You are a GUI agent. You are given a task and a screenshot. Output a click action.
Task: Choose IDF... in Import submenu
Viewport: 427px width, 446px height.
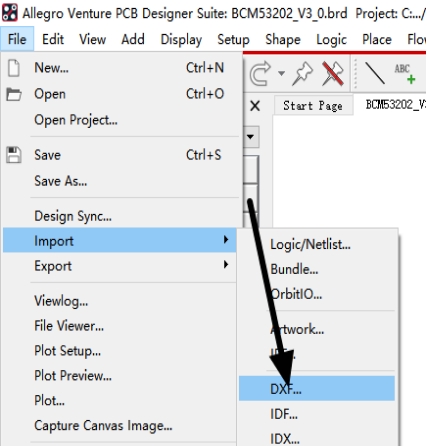[317, 414]
